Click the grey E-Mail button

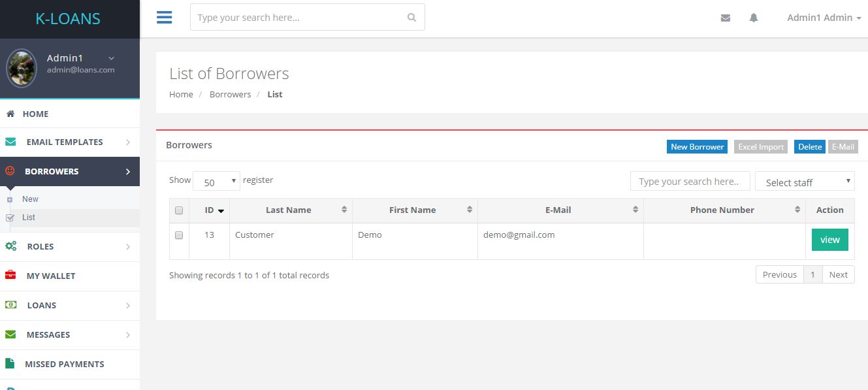[x=843, y=146]
